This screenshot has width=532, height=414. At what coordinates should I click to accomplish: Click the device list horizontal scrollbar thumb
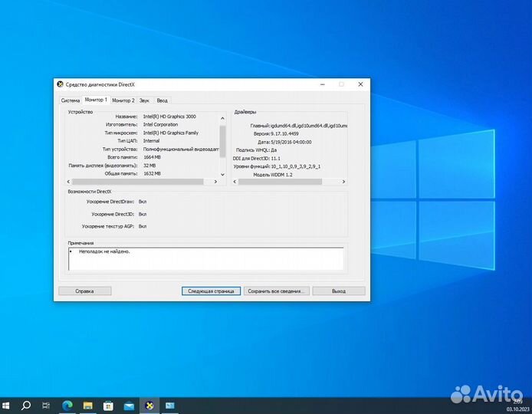[x=138, y=182]
